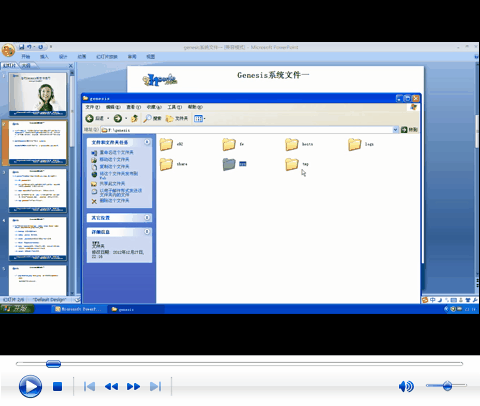Image resolution: width=480 pixels, height=406 pixels.
Task: Open the Tools menu in Explorer window
Action: point(174,107)
